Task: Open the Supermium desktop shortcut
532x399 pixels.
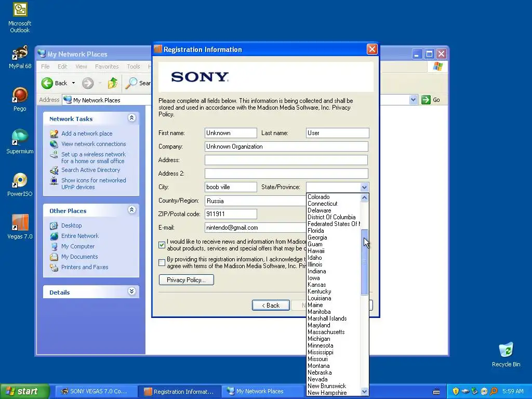Action: (x=20, y=142)
